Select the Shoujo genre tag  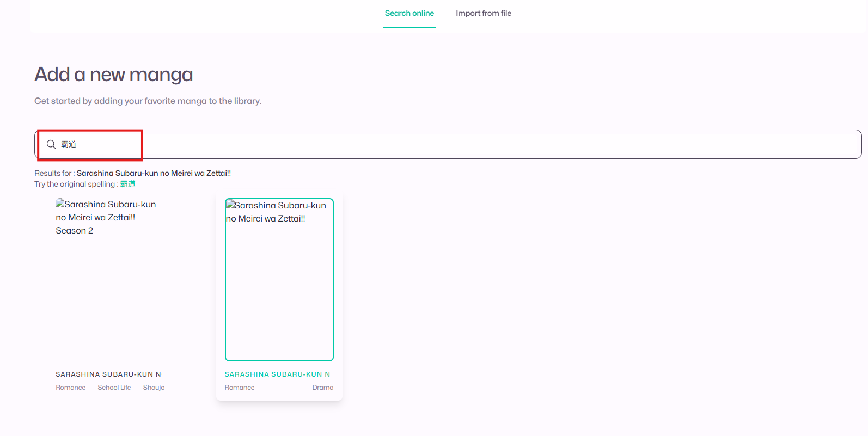[x=154, y=388]
